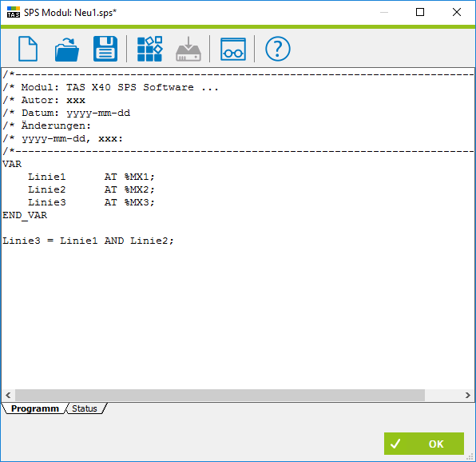Click the window resize grip corner
This screenshot has width=476, height=462.
(x=470, y=456)
